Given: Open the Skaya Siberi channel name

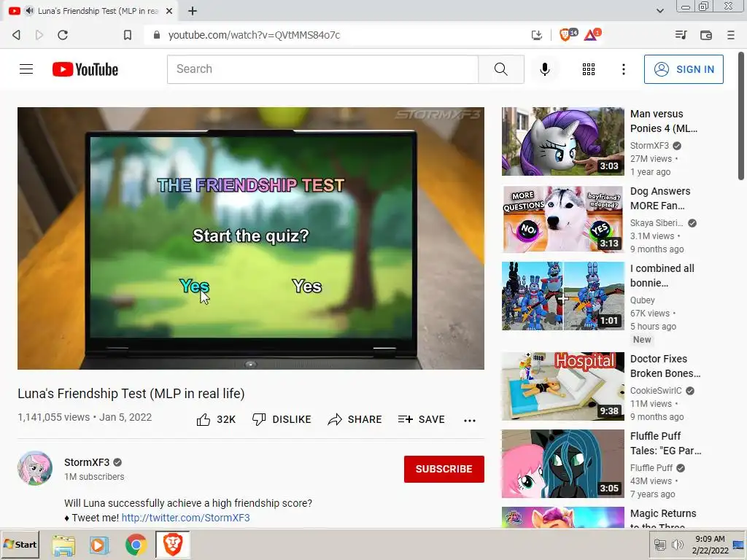Looking at the screenshot, I should (656, 223).
